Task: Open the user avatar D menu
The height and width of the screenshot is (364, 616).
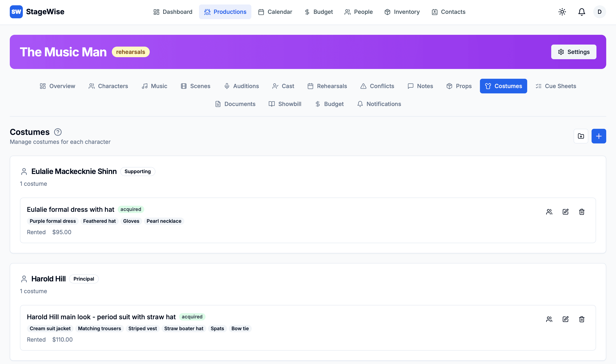Action: 599,12
